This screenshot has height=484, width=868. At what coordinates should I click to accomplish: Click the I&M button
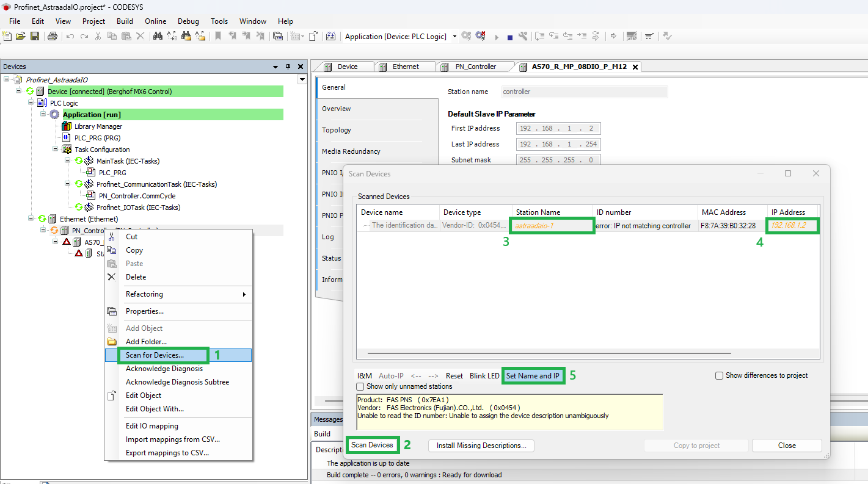(365, 376)
